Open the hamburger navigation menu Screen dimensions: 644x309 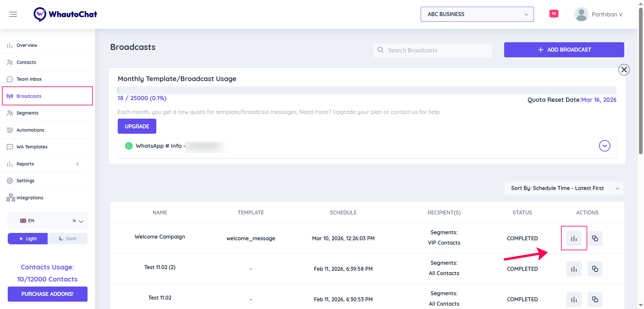[13, 14]
